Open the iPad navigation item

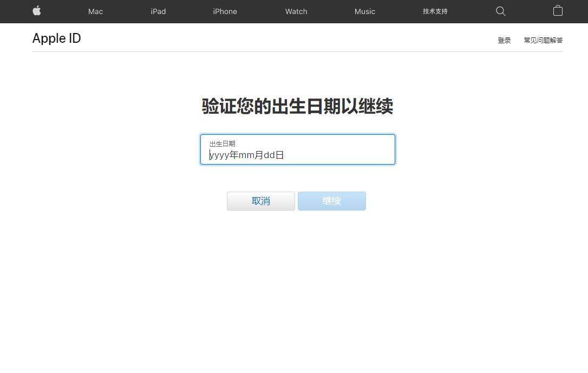pyautogui.click(x=158, y=11)
